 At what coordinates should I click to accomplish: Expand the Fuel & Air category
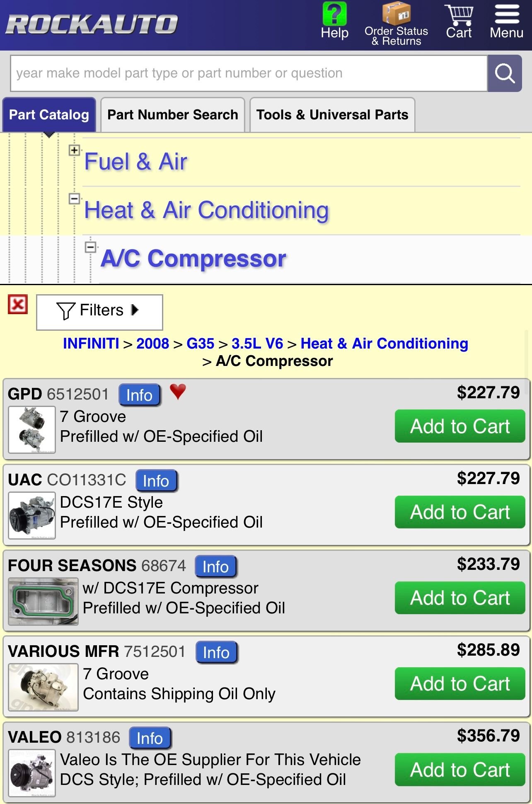pos(74,150)
